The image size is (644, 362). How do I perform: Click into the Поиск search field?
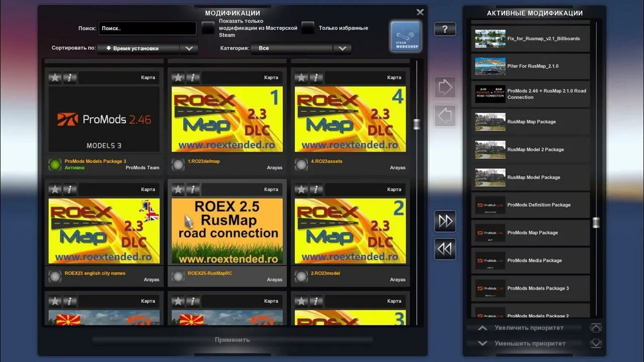click(147, 29)
